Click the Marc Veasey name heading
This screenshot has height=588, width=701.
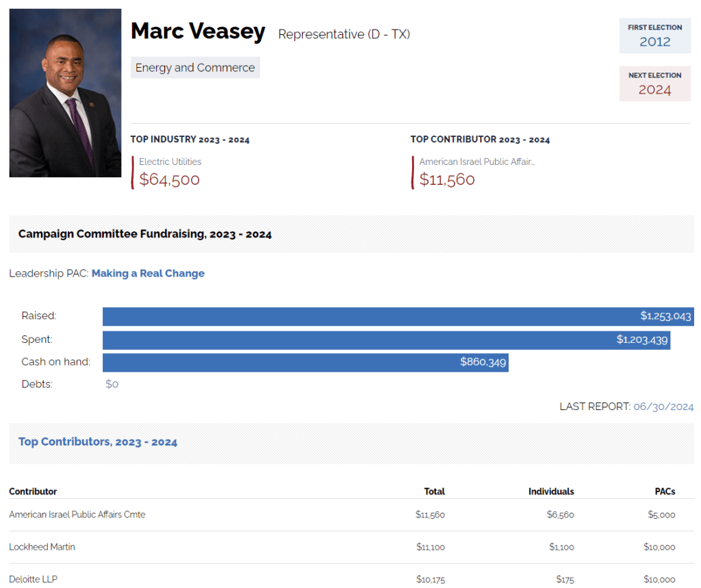(x=198, y=31)
